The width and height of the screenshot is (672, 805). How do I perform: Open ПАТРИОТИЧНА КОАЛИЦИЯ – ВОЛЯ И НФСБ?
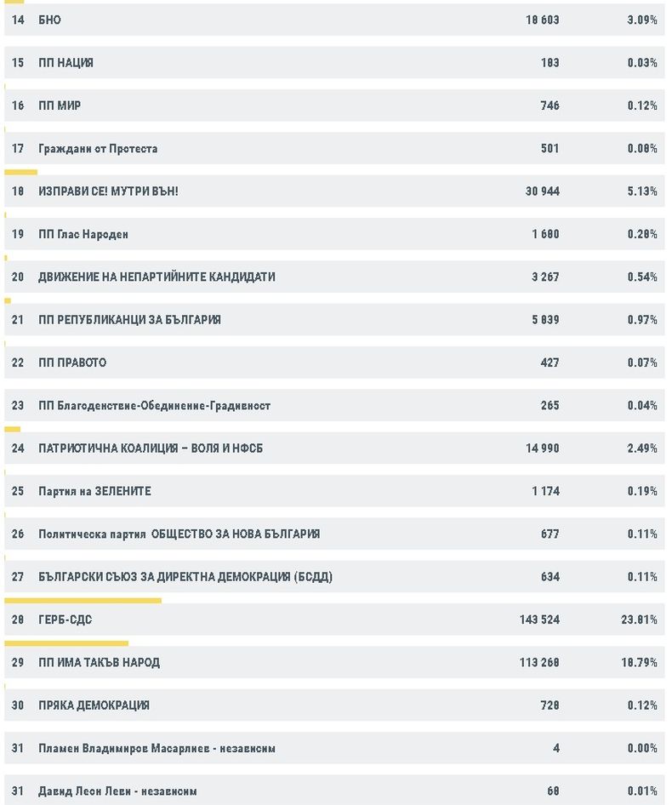pyautogui.click(x=151, y=448)
